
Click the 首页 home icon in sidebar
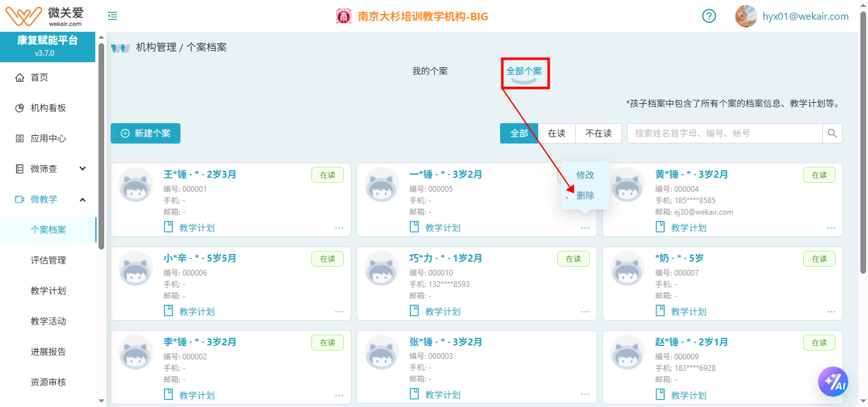(20, 77)
